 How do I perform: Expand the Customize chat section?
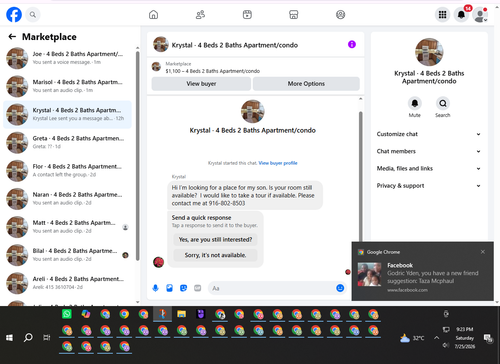pos(429,134)
